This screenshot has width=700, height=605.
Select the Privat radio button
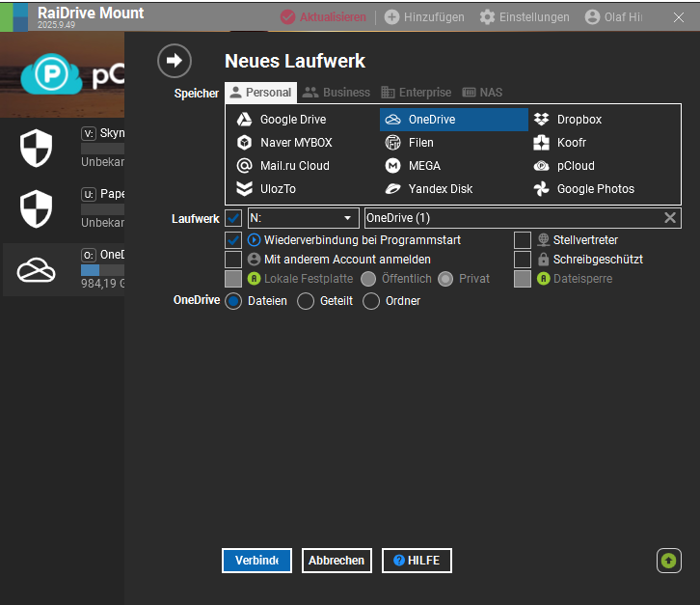tap(445, 279)
